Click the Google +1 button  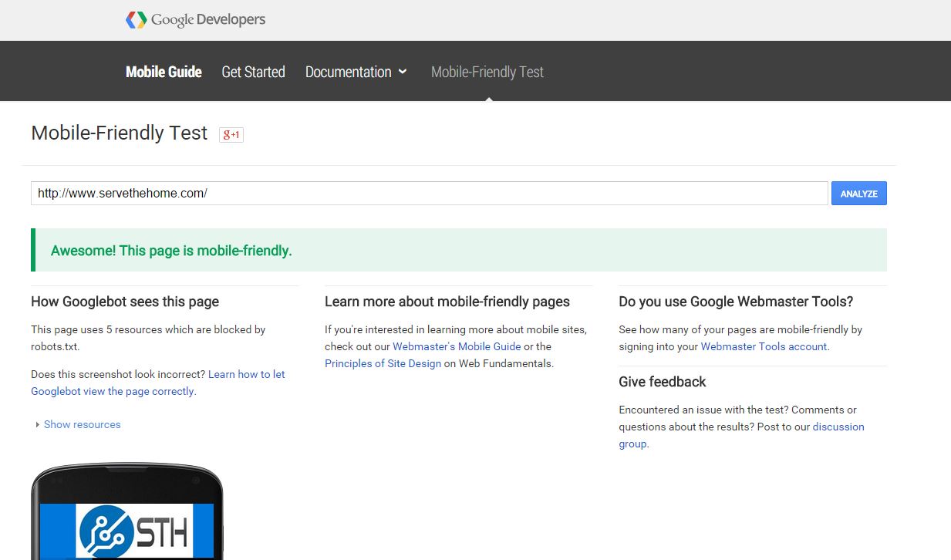pos(231,134)
